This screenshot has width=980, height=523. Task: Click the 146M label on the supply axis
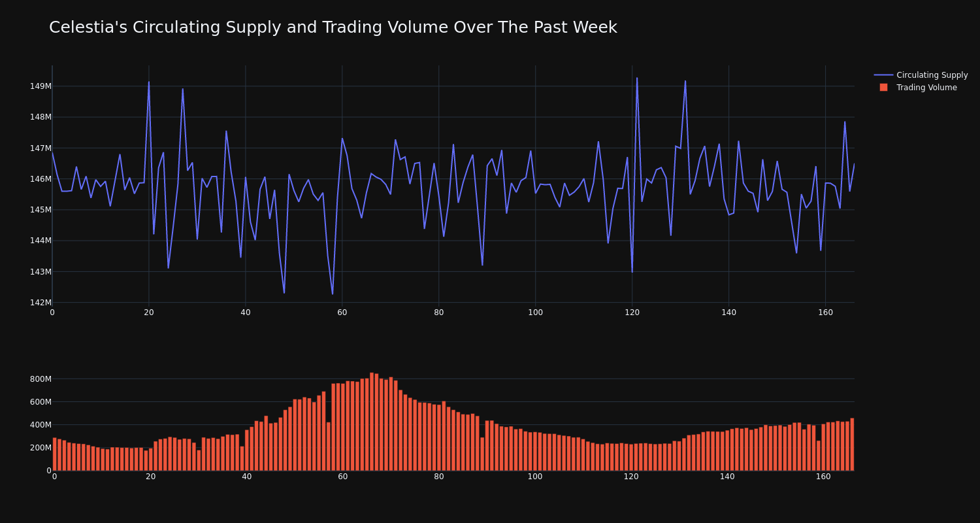pos(40,179)
